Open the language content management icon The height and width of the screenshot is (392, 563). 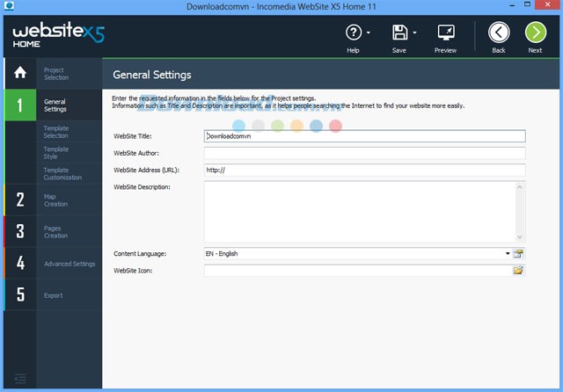(518, 254)
